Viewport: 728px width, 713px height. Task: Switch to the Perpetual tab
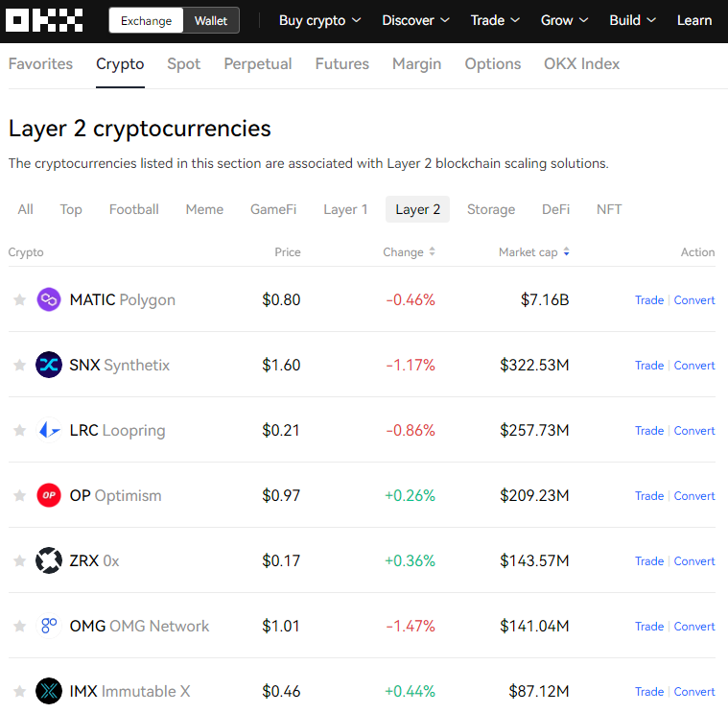point(258,64)
